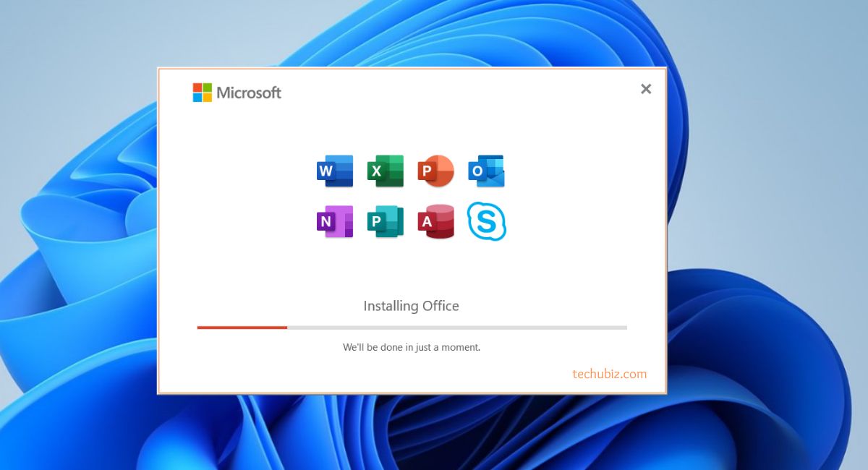The height and width of the screenshot is (470, 868).
Task: Click the techubiz.com watermark text
Action: tap(609, 374)
